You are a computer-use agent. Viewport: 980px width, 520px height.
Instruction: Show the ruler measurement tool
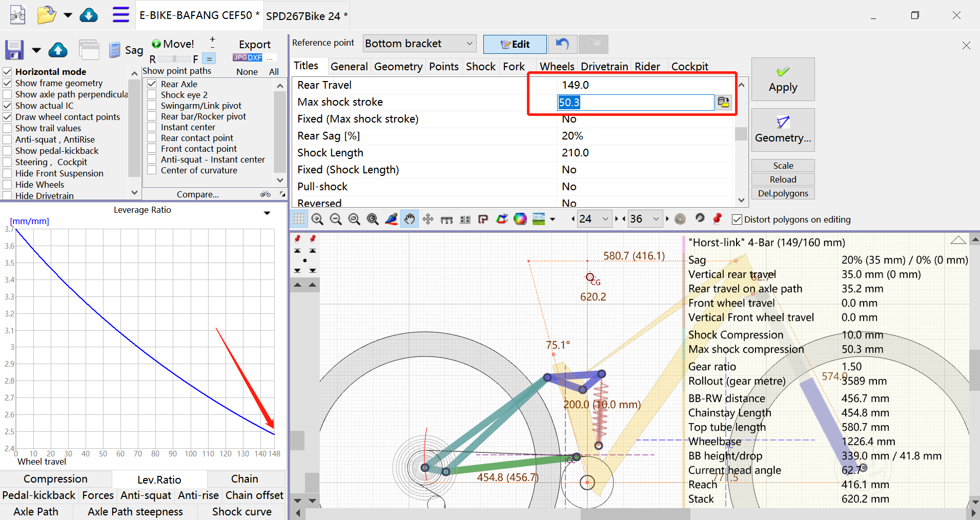(446, 220)
